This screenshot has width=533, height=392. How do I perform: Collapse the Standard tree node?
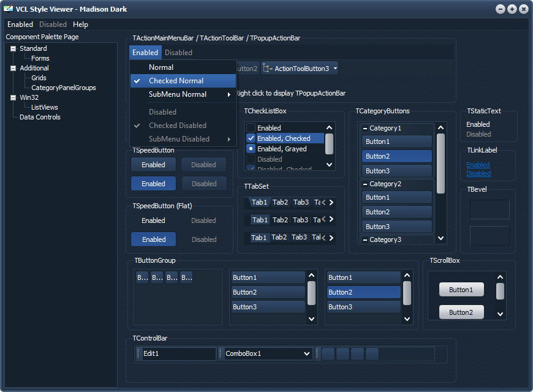13,48
